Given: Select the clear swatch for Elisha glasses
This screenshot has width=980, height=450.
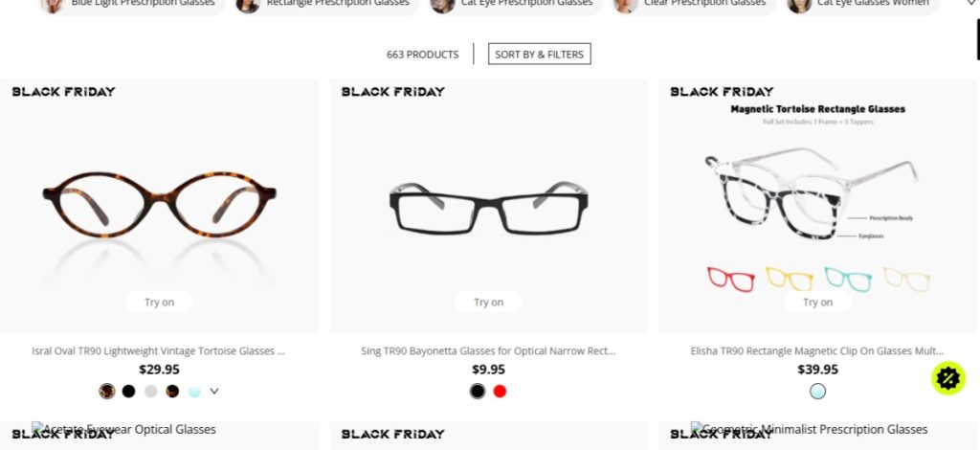Looking at the screenshot, I should pos(817,391).
